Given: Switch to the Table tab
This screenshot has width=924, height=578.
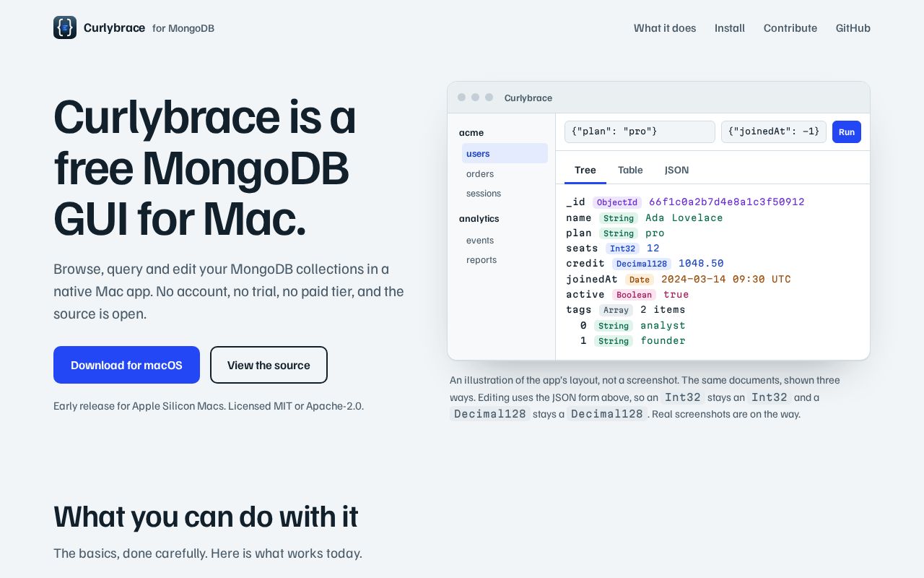Looking at the screenshot, I should pos(630,170).
